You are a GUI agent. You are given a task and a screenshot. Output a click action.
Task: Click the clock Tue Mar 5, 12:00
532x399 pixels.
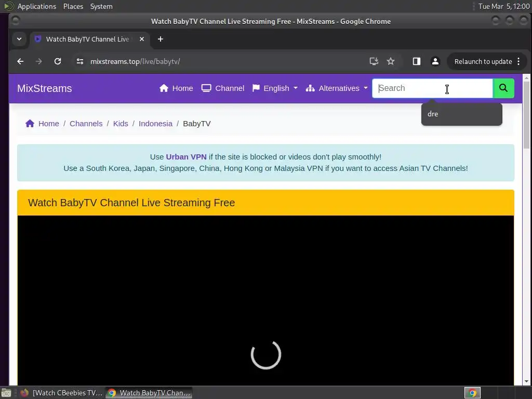[x=504, y=6]
